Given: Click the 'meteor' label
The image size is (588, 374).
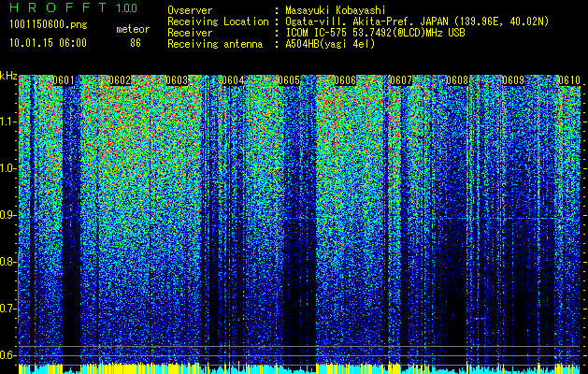Looking at the screenshot, I should click(x=133, y=29).
